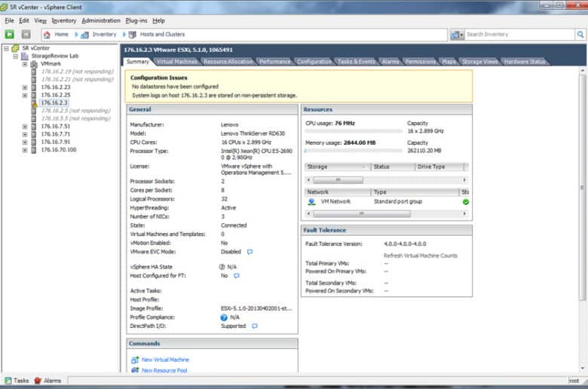This screenshot has height=389, width=588.
Task: Click the Tasks icon in status bar
Action: coord(8,381)
